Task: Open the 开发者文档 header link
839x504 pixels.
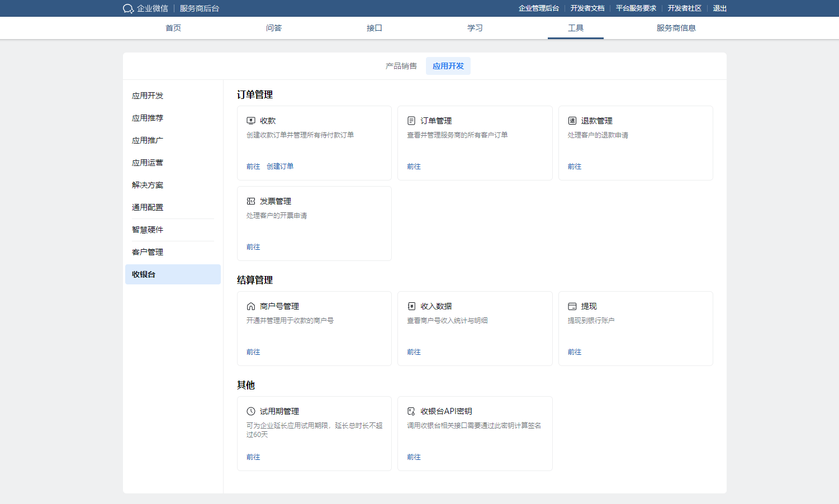Action: [587, 8]
